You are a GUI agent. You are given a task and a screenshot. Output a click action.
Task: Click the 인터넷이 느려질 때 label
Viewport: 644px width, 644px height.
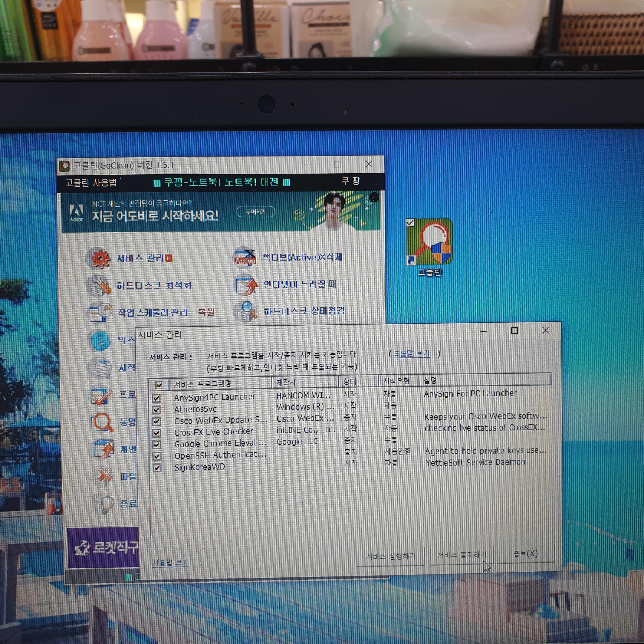point(300,284)
